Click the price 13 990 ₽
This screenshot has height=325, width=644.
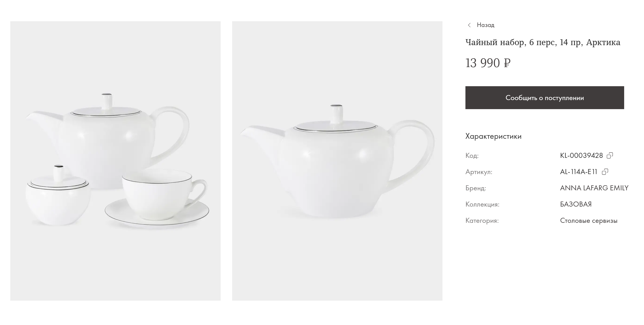coord(488,63)
